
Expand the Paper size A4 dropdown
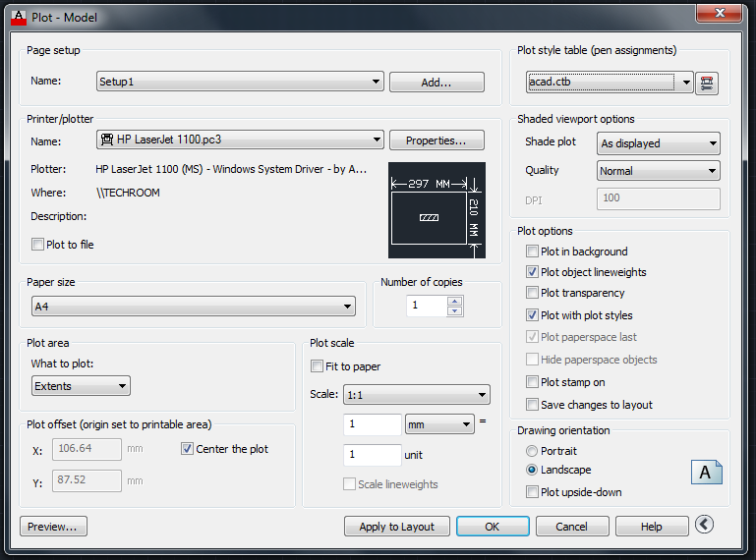pos(194,307)
